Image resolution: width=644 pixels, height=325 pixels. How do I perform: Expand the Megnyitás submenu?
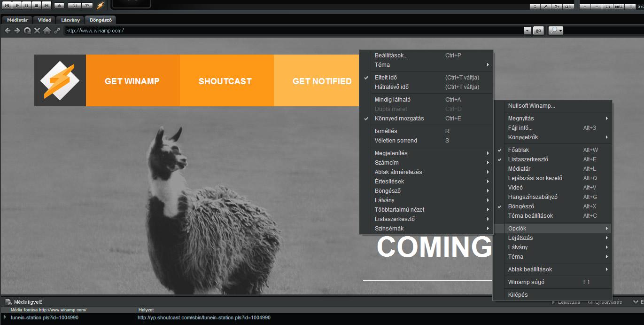pyautogui.click(x=552, y=119)
